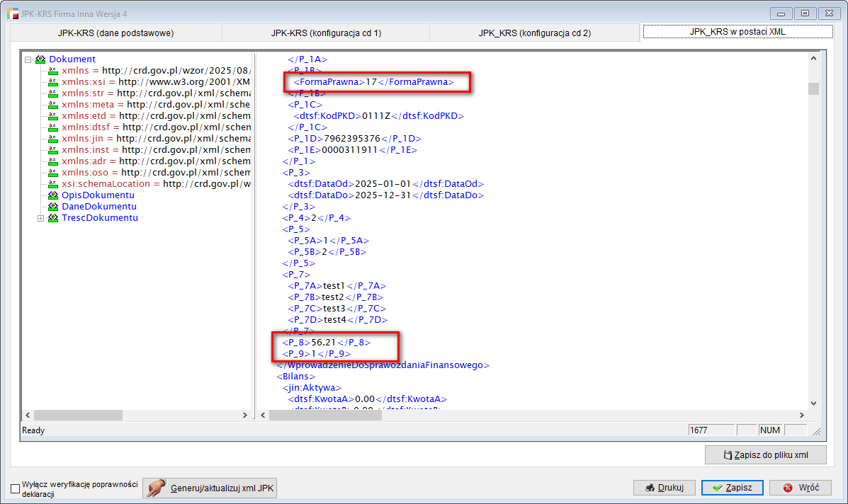The width and height of the screenshot is (848, 504).
Task: Click the Dokument root element icon
Action: coord(40,59)
